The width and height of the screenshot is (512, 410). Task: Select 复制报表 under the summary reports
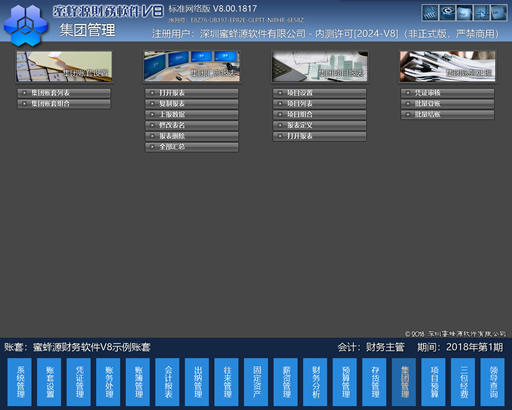click(x=192, y=104)
